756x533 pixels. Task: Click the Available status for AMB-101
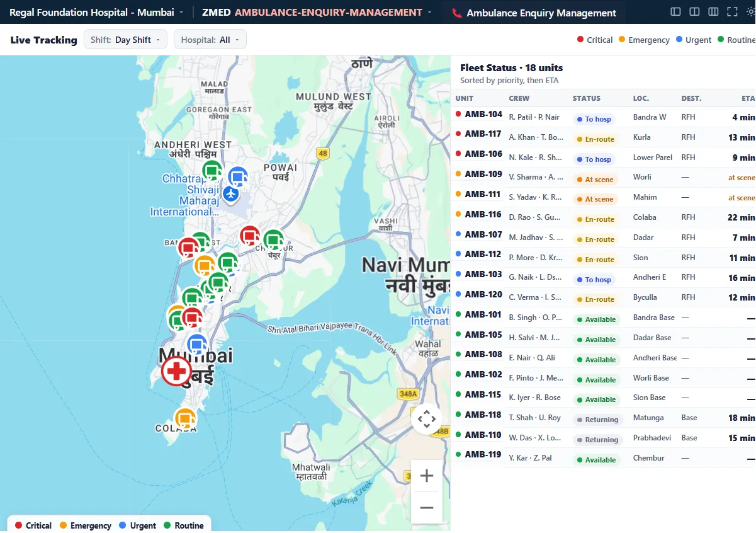pyautogui.click(x=595, y=319)
